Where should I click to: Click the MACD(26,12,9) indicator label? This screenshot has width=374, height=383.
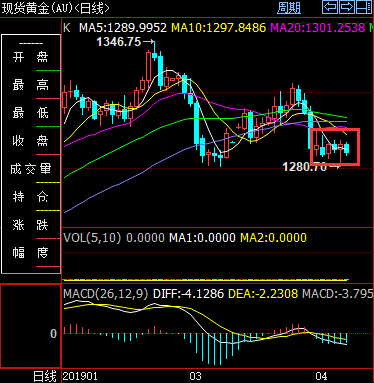(x=106, y=294)
